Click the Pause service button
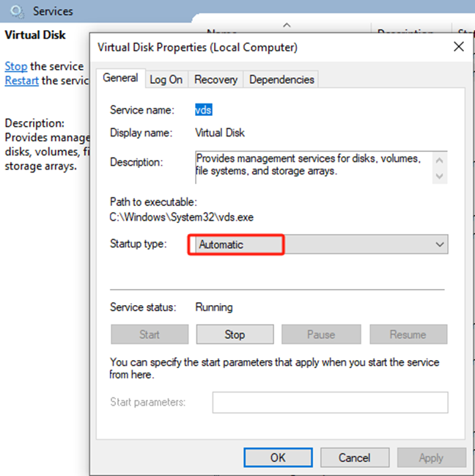The height and width of the screenshot is (476, 475). point(321,334)
